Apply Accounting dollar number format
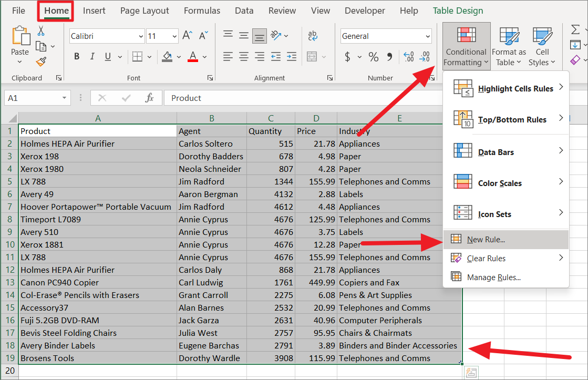 pos(348,57)
